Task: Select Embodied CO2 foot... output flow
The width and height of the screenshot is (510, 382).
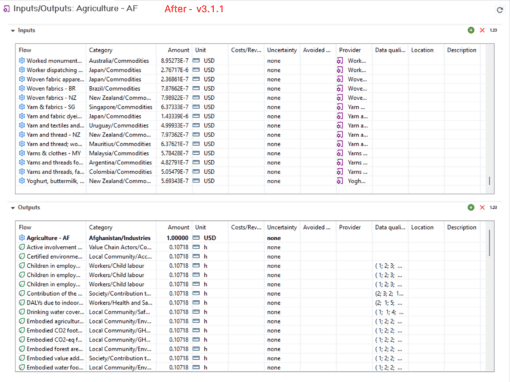Action: point(54,331)
